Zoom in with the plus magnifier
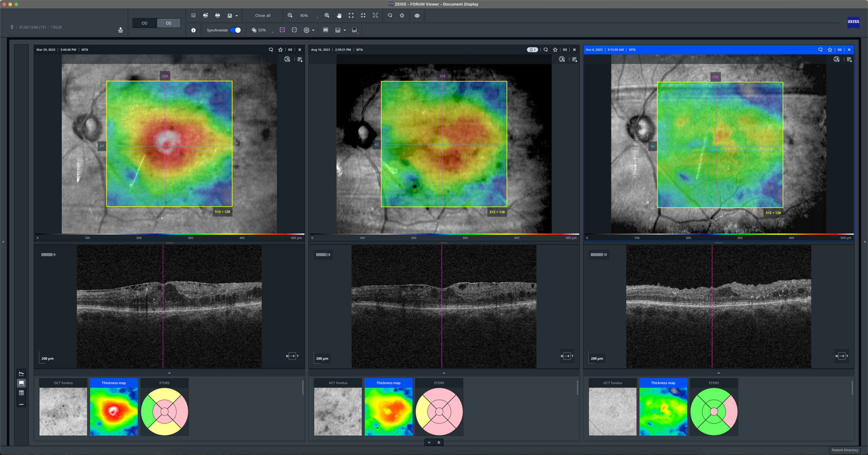 [327, 16]
